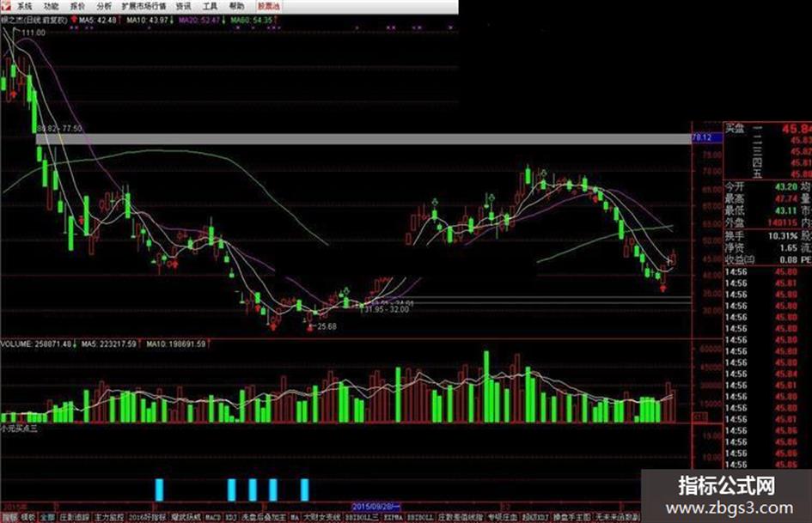Select the 超级KDJ indicator tab
Screen dimensions: 812x523
535,517
